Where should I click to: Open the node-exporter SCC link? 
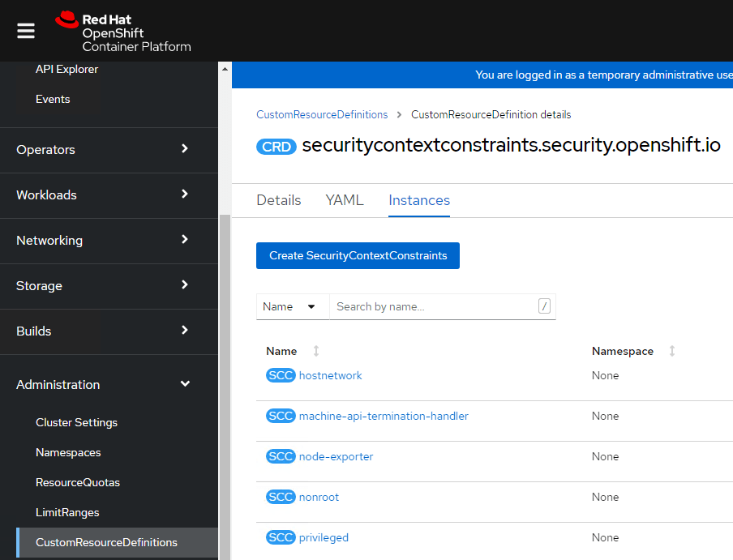(x=336, y=457)
